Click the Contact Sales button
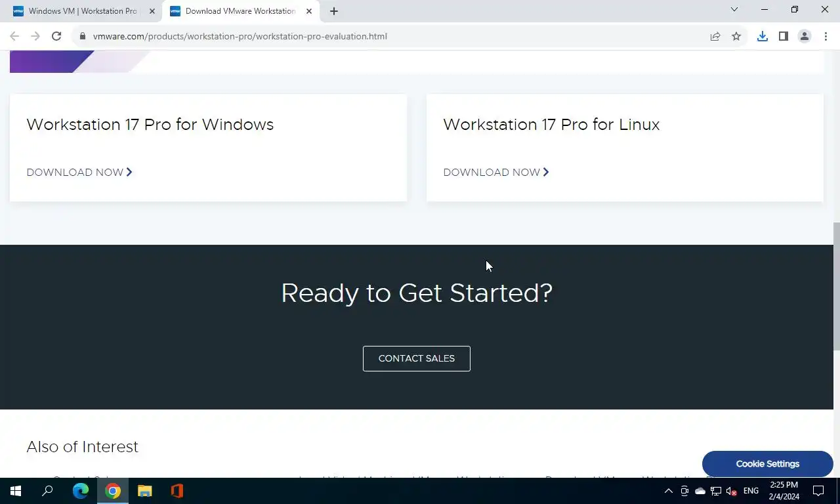 pyautogui.click(x=417, y=358)
